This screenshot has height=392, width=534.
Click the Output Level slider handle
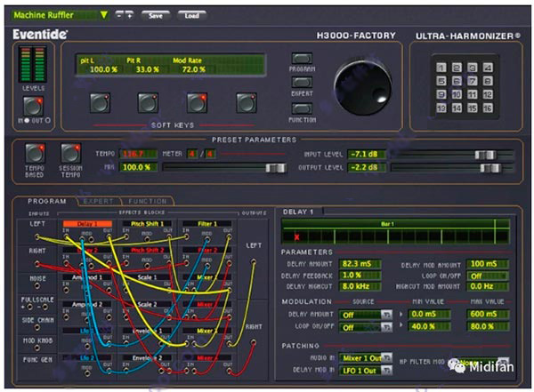tap(490, 168)
